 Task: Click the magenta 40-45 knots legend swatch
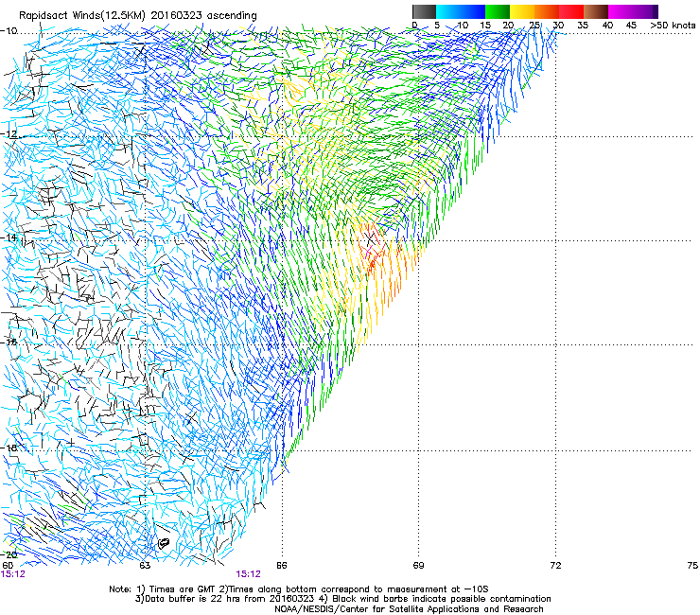pyautogui.click(x=621, y=11)
